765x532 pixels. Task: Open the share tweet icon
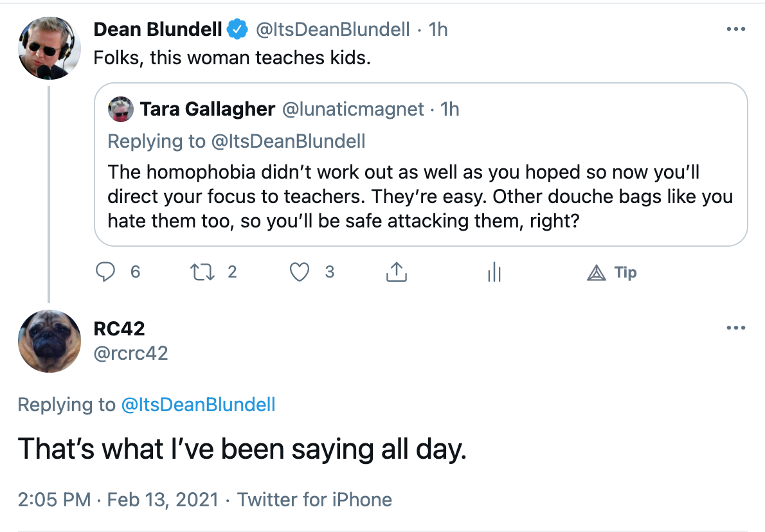point(396,272)
